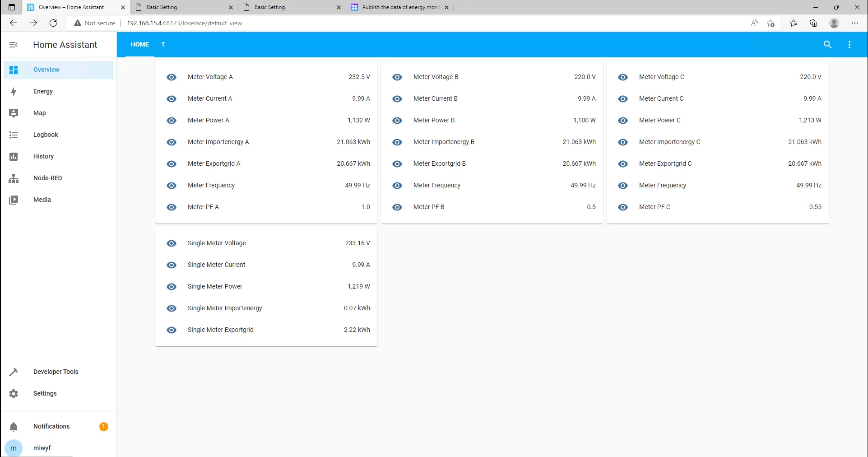Click eye icon for Single Meter Current
This screenshot has width=868, height=457.
point(172,265)
